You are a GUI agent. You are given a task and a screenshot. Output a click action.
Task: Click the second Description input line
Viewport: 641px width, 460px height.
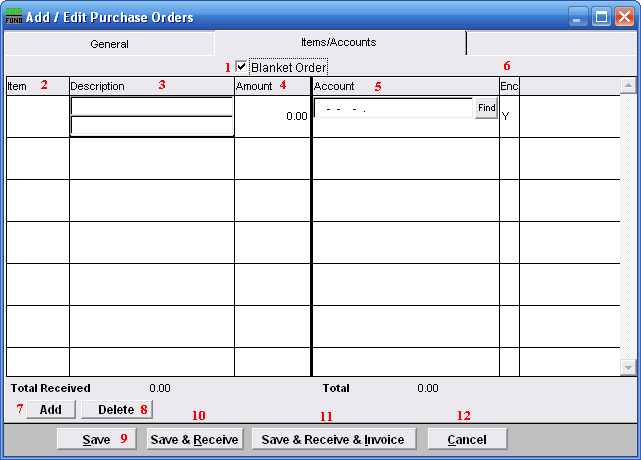click(151, 126)
